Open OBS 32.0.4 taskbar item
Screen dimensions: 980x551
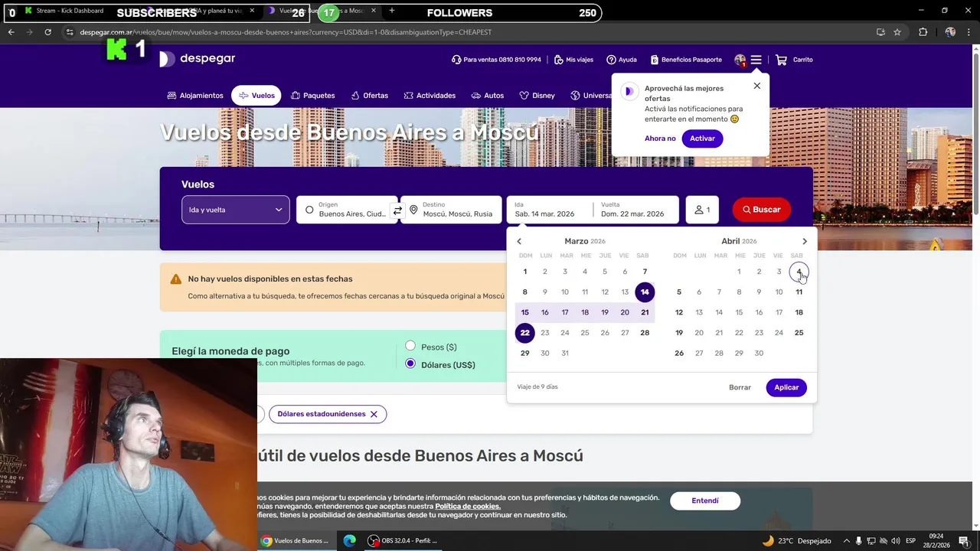pos(403,540)
